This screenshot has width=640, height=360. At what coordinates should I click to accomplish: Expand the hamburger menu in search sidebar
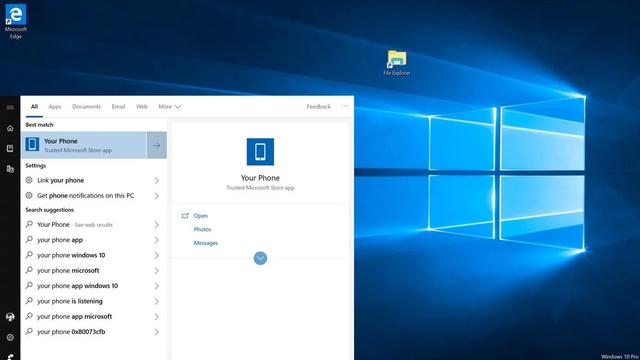coord(10,107)
